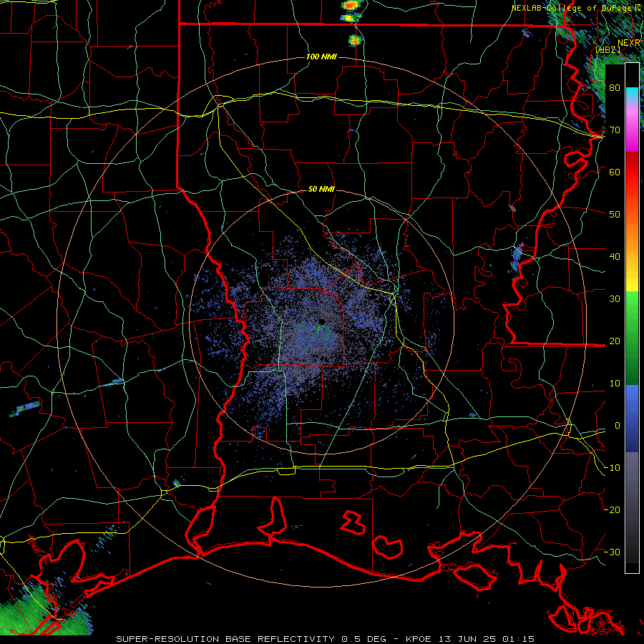
Task: Click the -30 value on the color scale
Action: (612, 553)
